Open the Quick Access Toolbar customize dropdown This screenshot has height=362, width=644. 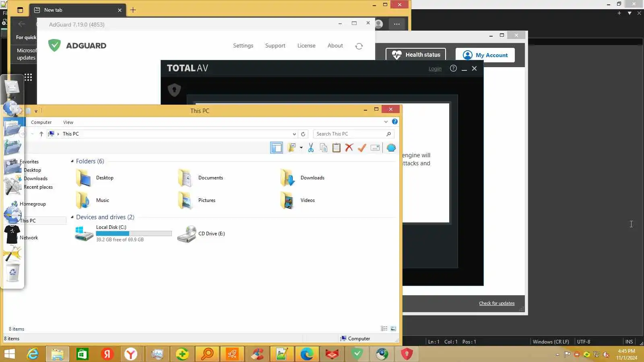coord(36,111)
